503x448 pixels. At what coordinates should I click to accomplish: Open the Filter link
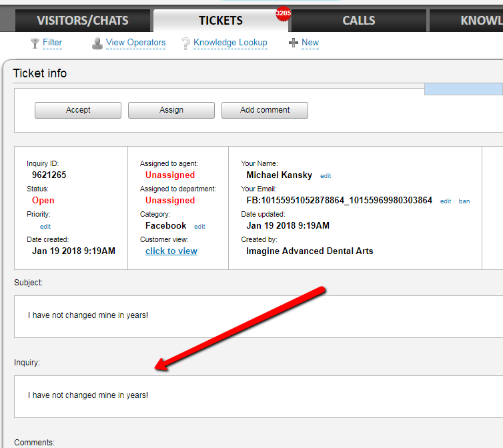click(x=52, y=43)
